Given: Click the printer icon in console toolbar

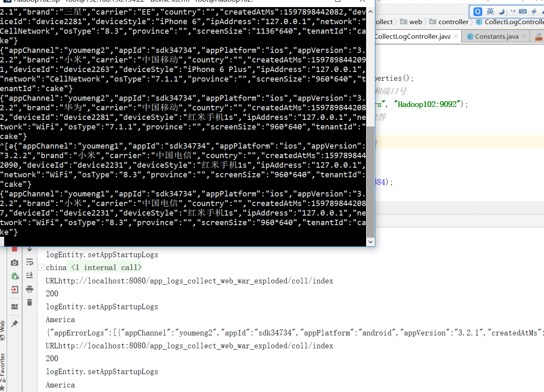Looking at the screenshot, I should (30, 289).
